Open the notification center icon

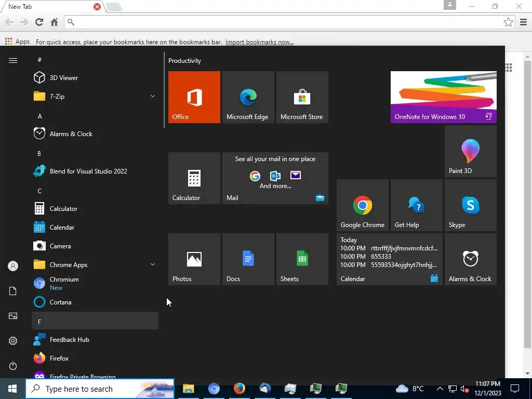click(x=515, y=389)
